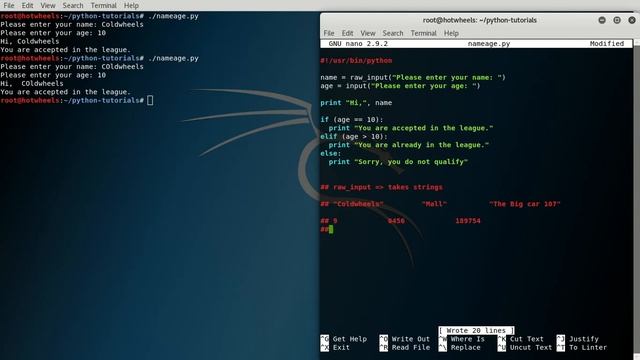Click nameage.py filename in nano header
This screenshot has width=640, height=360.
click(489, 44)
